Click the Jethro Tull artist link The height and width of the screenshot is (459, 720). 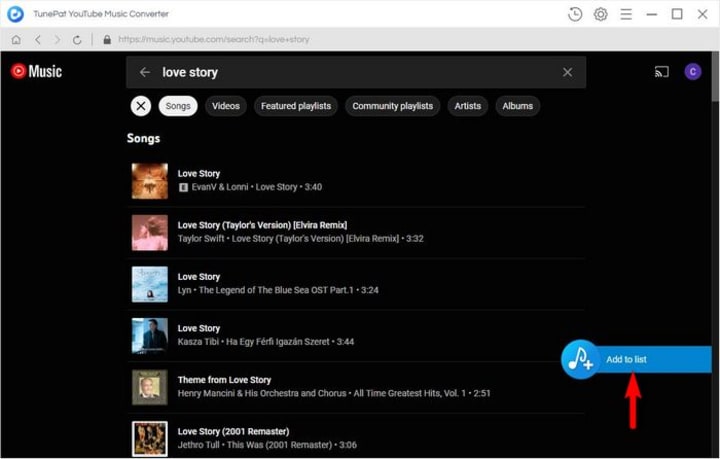(x=199, y=445)
